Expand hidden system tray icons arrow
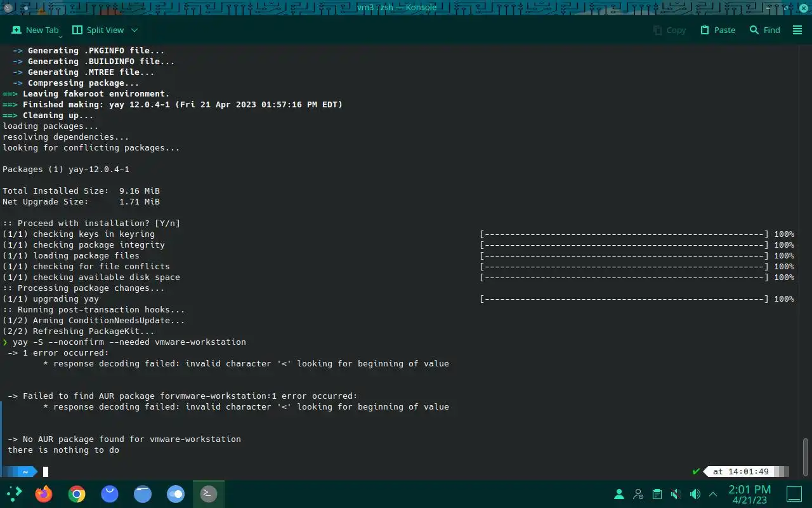Image resolution: width=812 pixels, height=508 pixels. pos(713,493)
